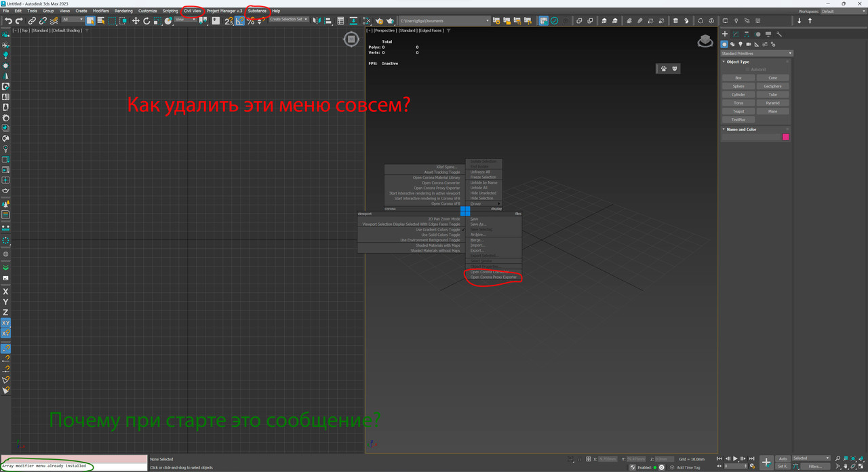Open the Substance menu
This screenshot has width=868, height=472.
pyautogui.click(x=257, y=11)
